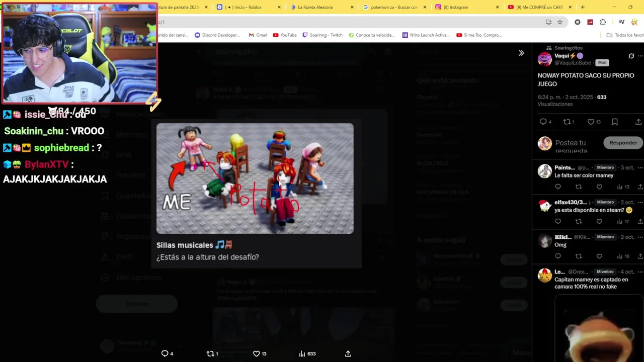
Task: Repost the "ya esta disponible en steam?" comment
Action: coord(579,221)
